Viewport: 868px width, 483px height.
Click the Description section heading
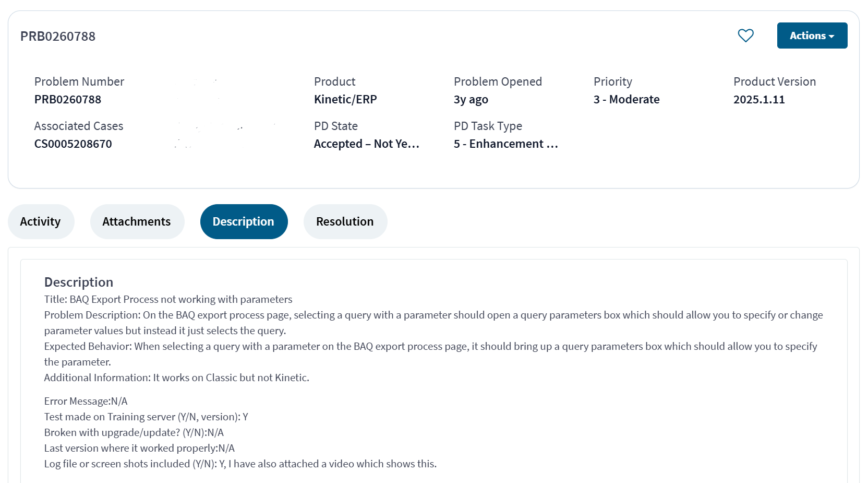79,282
